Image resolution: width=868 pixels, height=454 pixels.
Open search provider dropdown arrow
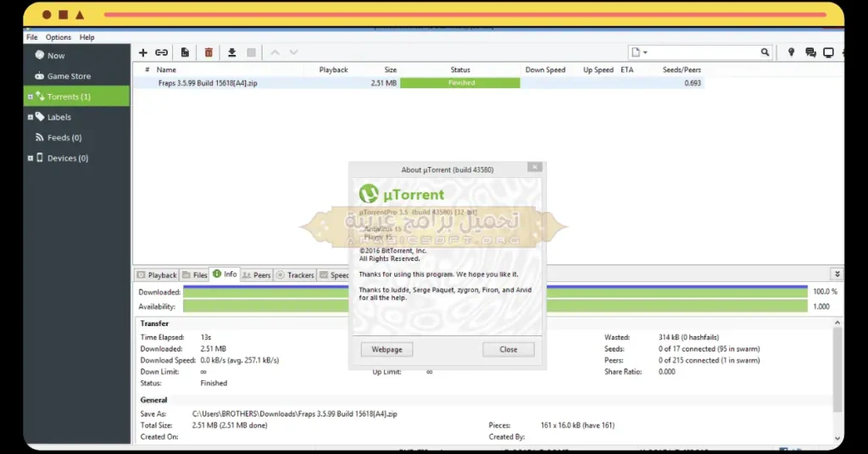point(645,53)
